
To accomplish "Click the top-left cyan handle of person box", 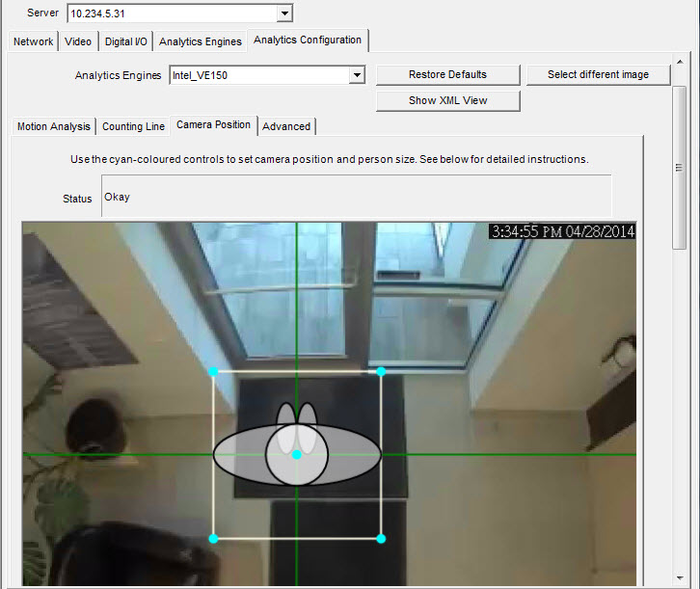I will pos(213,372).
